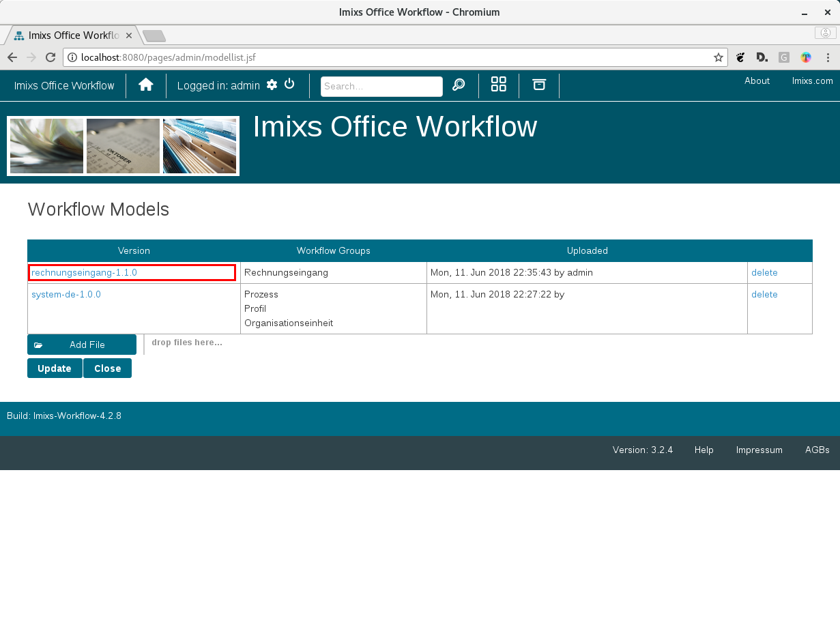
Task: Go back using browser back arrow
Action: (x=12, y=57)
